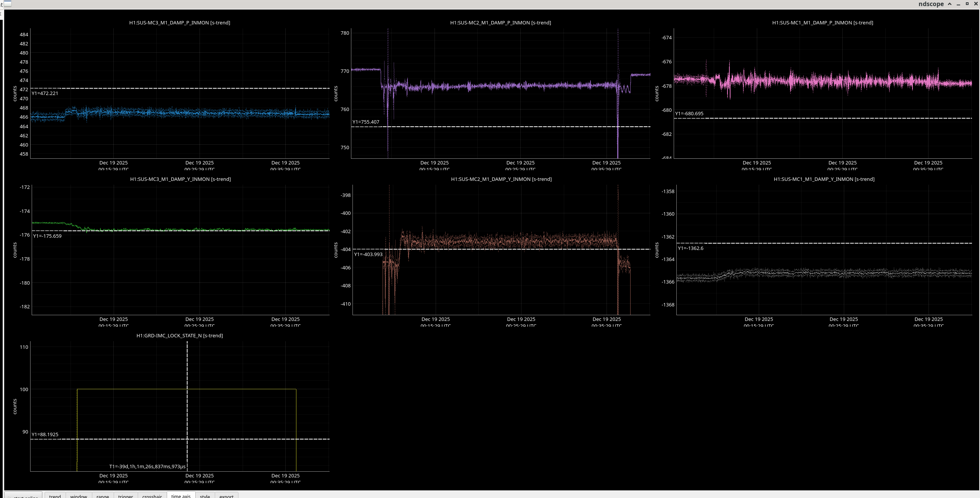The width and height of the screenshot is (980, 498).
Task: Maximize the ndscope window
Action: [x=967, y=4]
